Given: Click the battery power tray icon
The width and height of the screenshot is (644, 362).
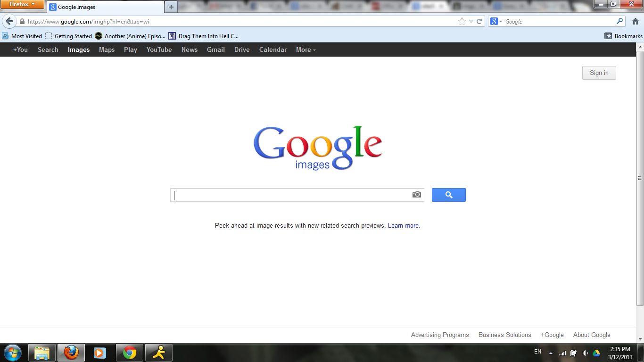Looking at the screenshot, I should coord(574,353).
